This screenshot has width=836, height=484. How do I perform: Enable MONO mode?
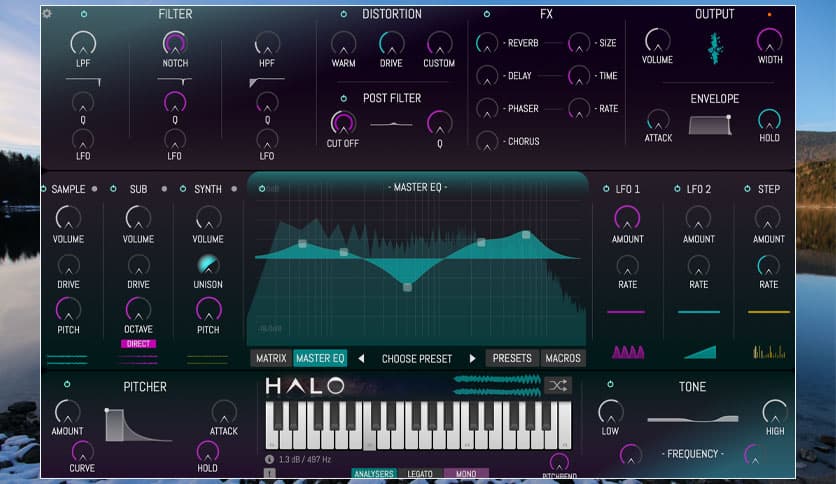point(466,473)
